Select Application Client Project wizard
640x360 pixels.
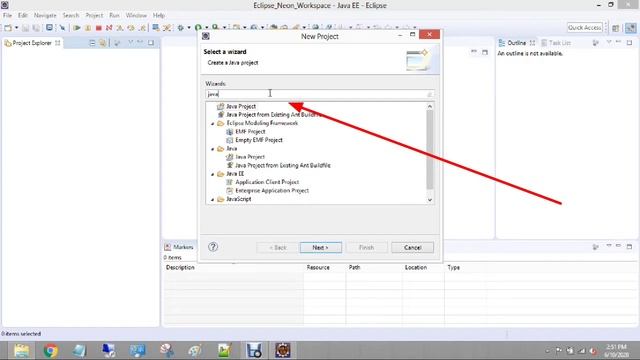pos(267,182)
